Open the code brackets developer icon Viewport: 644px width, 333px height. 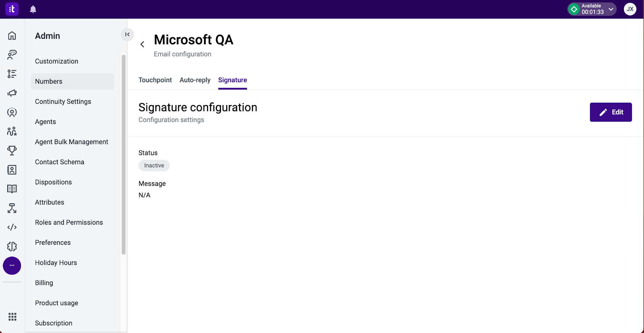click(x=12, y=228)
